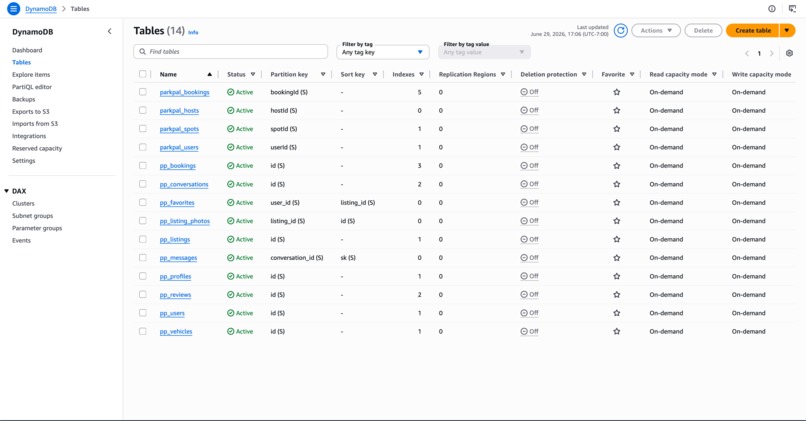
Task: Click page number 1 in pagination
Action: 759,53
